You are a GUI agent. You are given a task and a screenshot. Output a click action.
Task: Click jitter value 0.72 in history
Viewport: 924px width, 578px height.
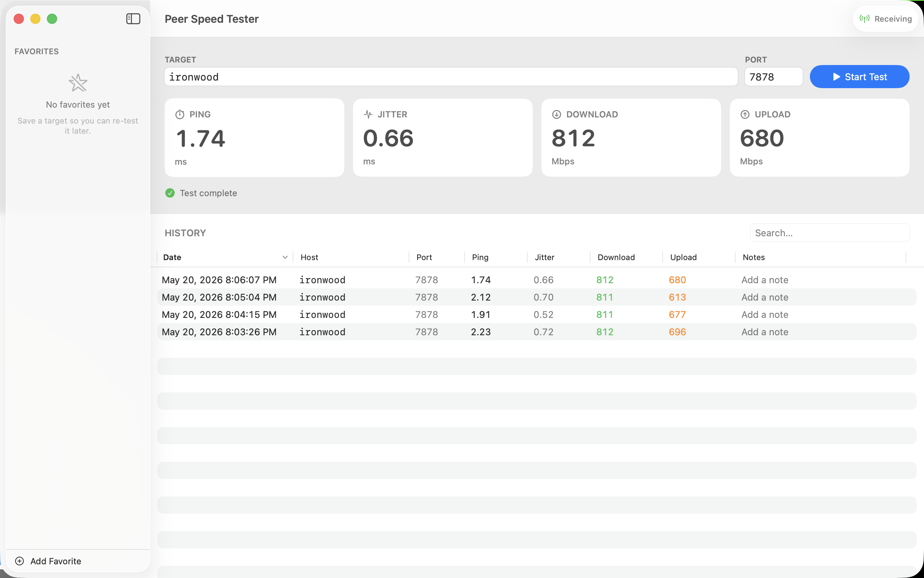543,332
